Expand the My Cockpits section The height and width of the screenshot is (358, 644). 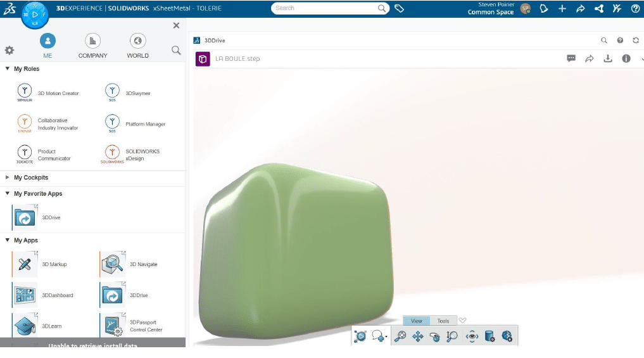click(x=7, y=177)
